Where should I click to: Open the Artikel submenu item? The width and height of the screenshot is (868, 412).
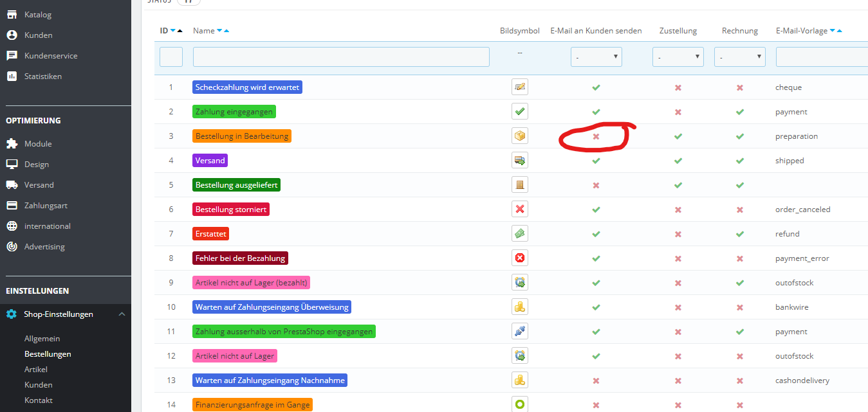[36, 370]
